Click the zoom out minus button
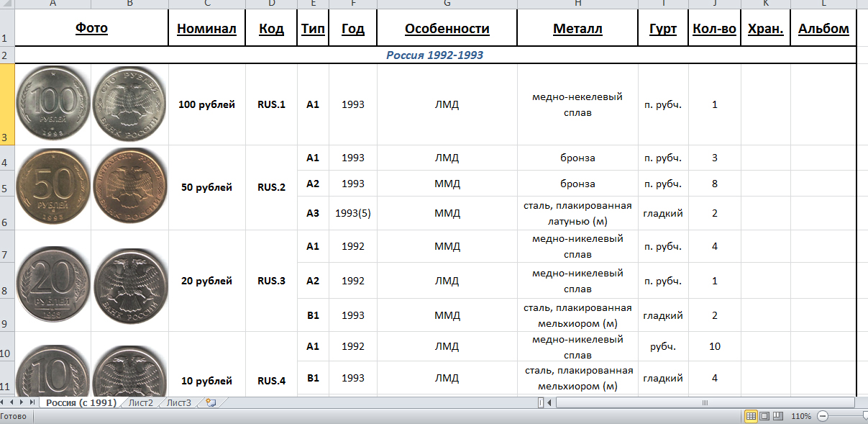The height and width of the screenshot is (424, 868). click(823, 416)
